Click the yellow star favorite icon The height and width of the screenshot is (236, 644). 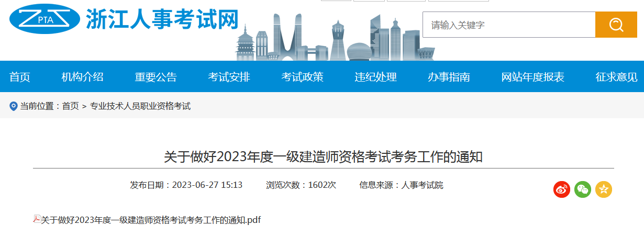pyautogui.click(x=604, y=189)
